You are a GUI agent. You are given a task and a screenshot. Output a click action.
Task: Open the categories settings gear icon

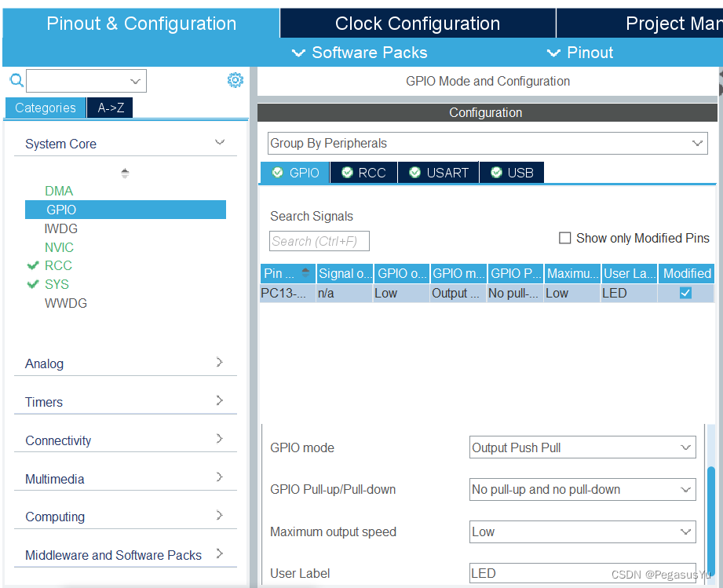pyautogui.click(x=235, y=80)
